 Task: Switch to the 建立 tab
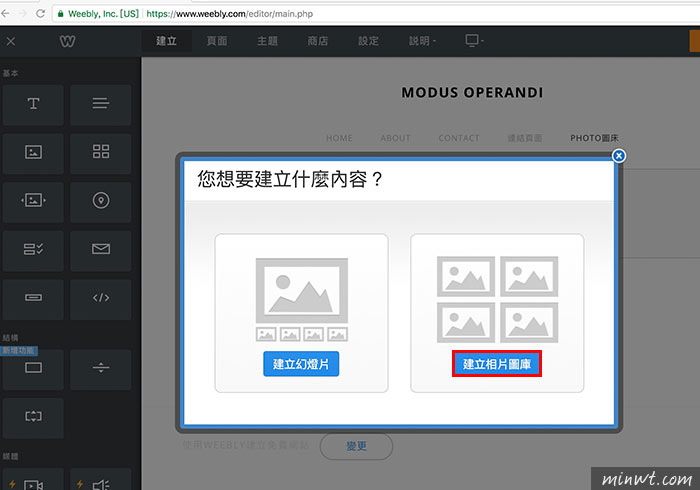[x=167, y=41]
